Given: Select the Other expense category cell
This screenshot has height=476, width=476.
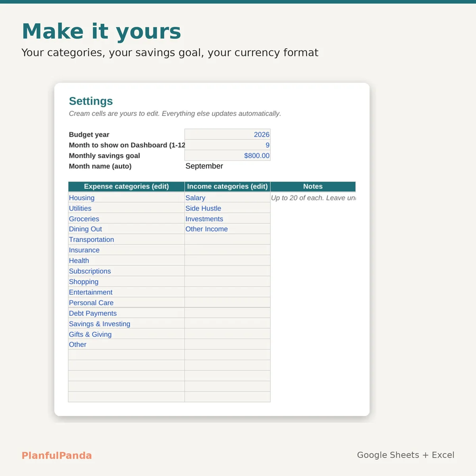Looking at the screenshot, I should 127,344.
